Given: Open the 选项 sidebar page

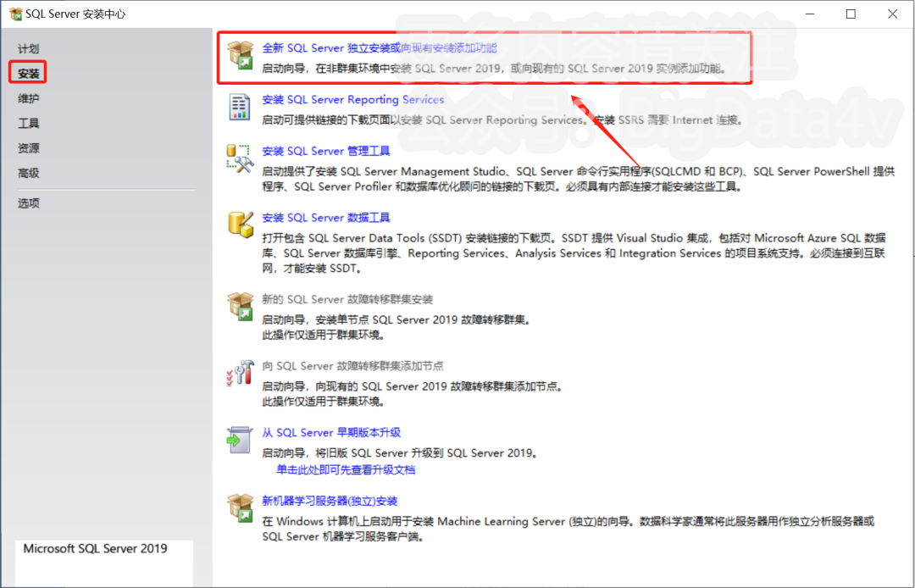Looking at the screenshot, I should coord(29,203).
